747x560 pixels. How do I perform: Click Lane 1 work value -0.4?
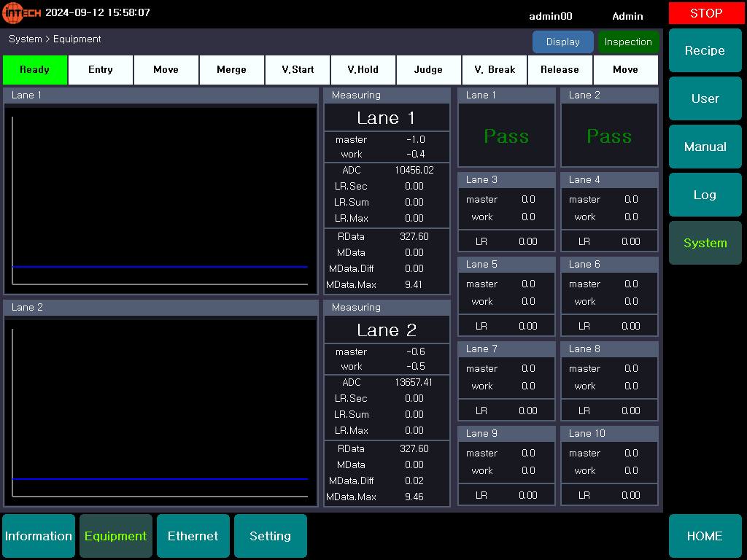pyautogui.click(x=416, y=155)
